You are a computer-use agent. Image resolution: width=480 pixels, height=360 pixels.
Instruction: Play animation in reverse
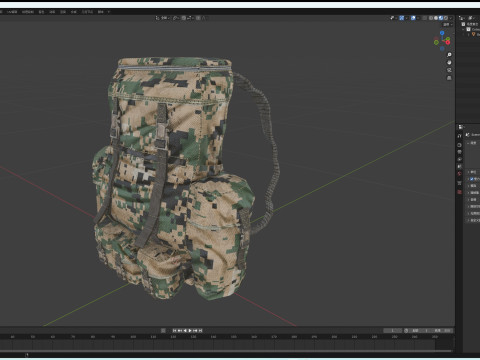point(185,330)
